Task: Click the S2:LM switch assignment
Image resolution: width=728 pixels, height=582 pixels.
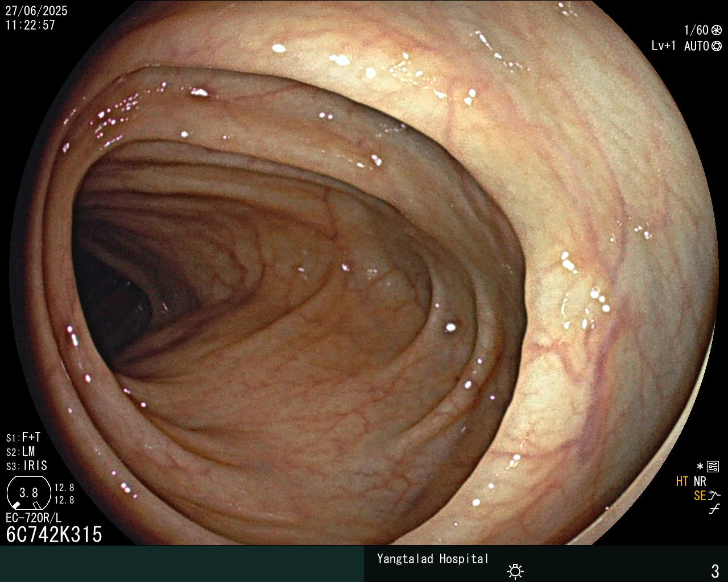Action: pyautogui.click(x=20, y=452)
